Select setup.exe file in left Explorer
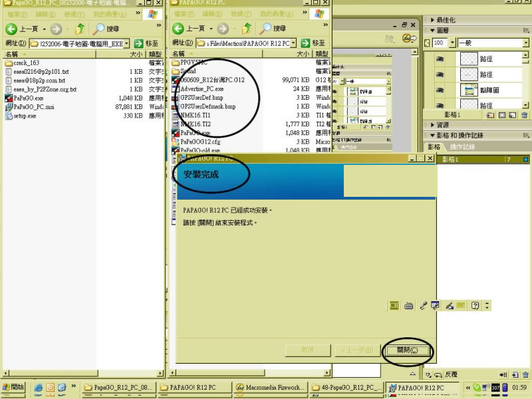This screenshot has height=399, width=532. pos(21,116)
